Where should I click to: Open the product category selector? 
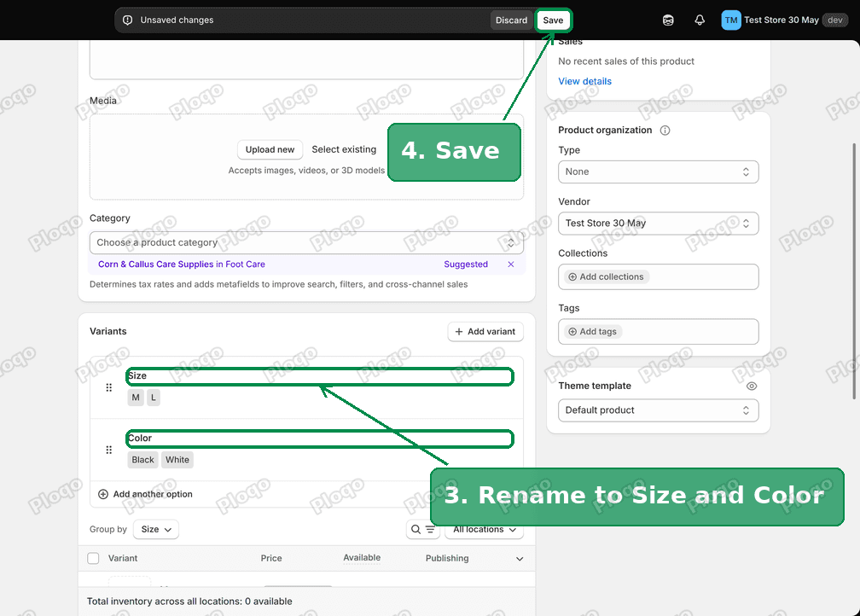pyautogui.click(x=306, y=242)
